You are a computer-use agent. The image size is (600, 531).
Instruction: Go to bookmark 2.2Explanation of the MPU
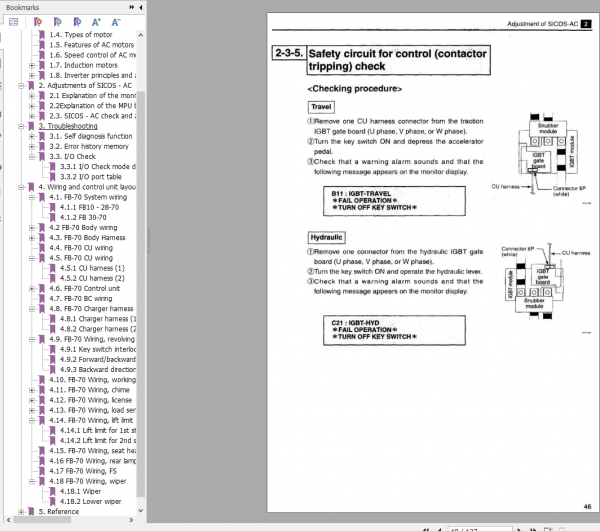coord(92,106)
